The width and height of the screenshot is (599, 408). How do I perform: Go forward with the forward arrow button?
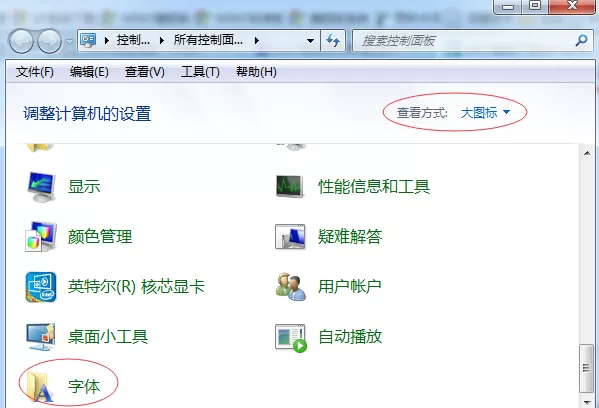click(x=49, y=41)
